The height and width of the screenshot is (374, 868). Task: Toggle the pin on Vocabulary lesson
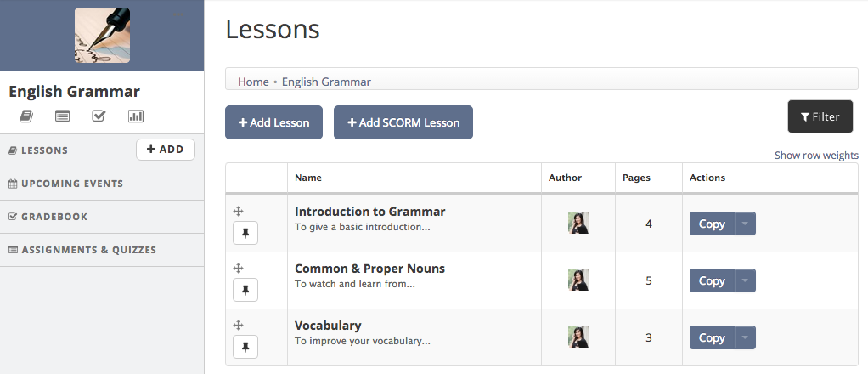click(245, 347)
